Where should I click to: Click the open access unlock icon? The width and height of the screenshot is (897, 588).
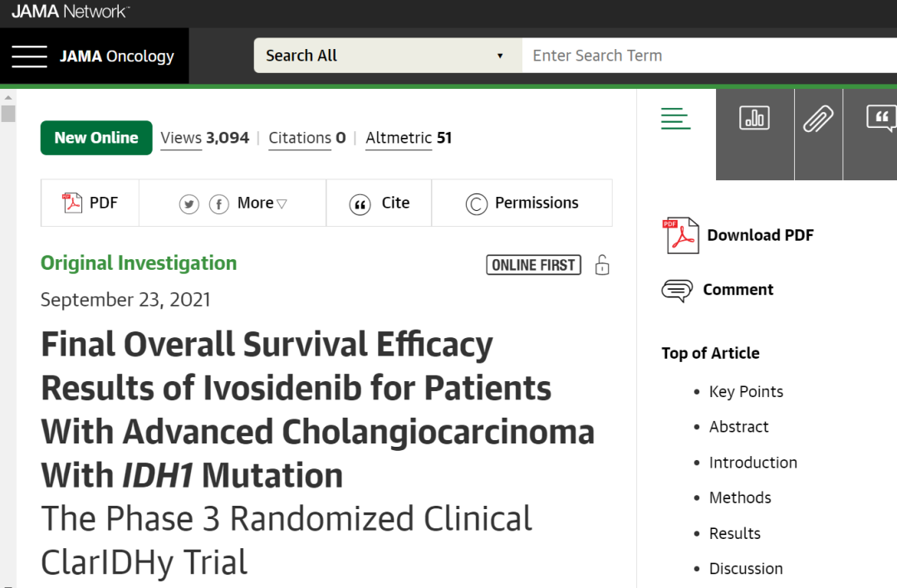[x=602, y=265]
